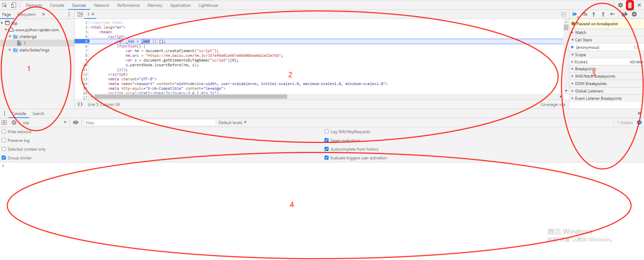Click the Step into function icon
644x260 pixels.
tap(594, 15)
